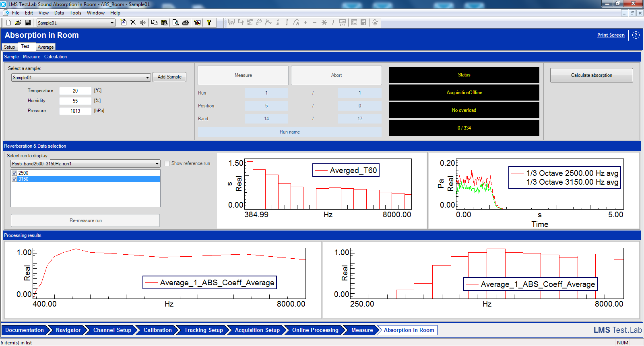Switch to the Average tab
The height and width of the screenshot is (346, 644).
[45, 47]
